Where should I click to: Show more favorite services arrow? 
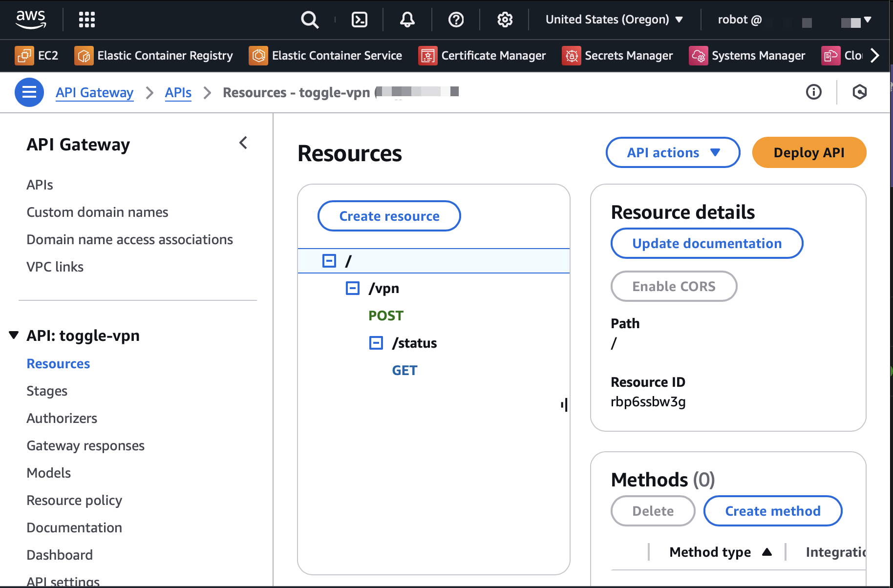[875, 56]
